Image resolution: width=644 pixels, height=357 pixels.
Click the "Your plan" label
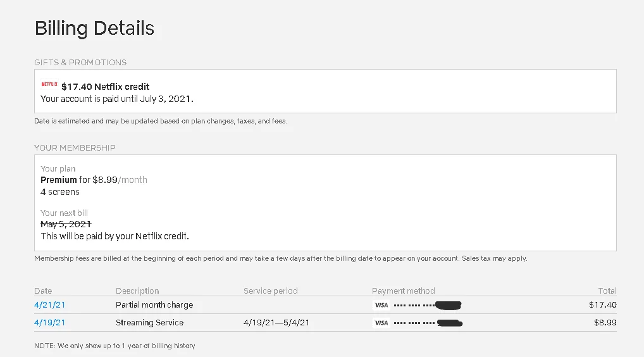[58, 169]
